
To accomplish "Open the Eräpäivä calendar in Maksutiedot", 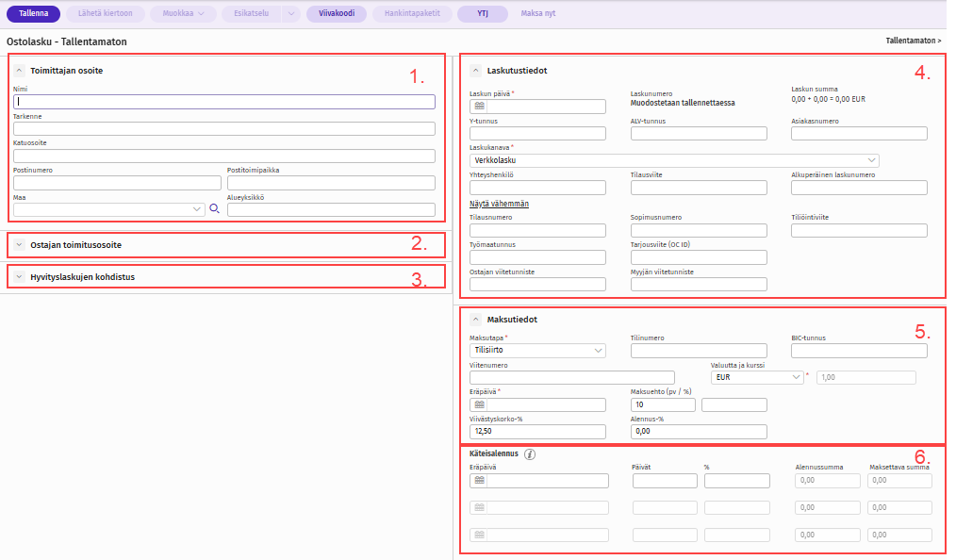I will point(478,404).
